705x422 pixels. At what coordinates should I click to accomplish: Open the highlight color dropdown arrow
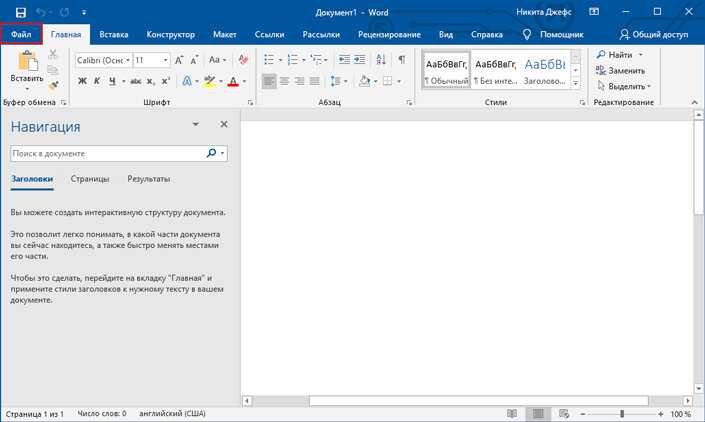pyautogui.click(x=221, y=82)
